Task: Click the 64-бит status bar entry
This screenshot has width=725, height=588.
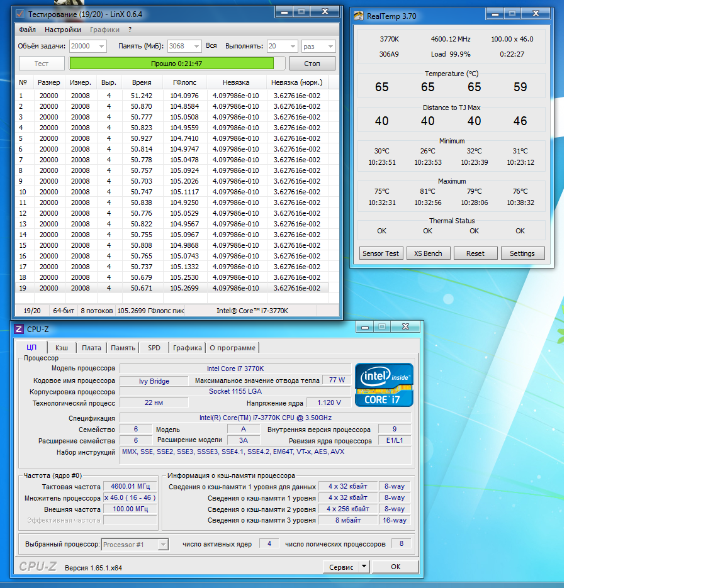Action: point(64,311)
